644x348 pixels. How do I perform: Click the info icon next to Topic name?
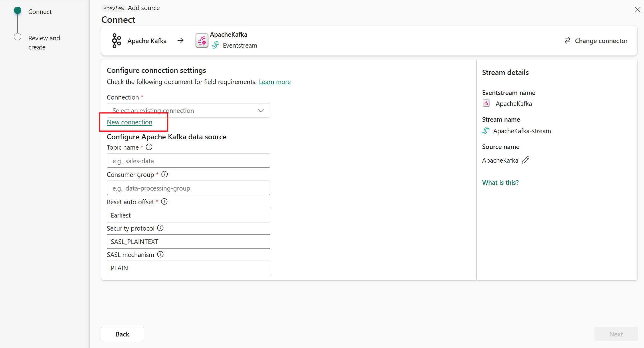149,147
